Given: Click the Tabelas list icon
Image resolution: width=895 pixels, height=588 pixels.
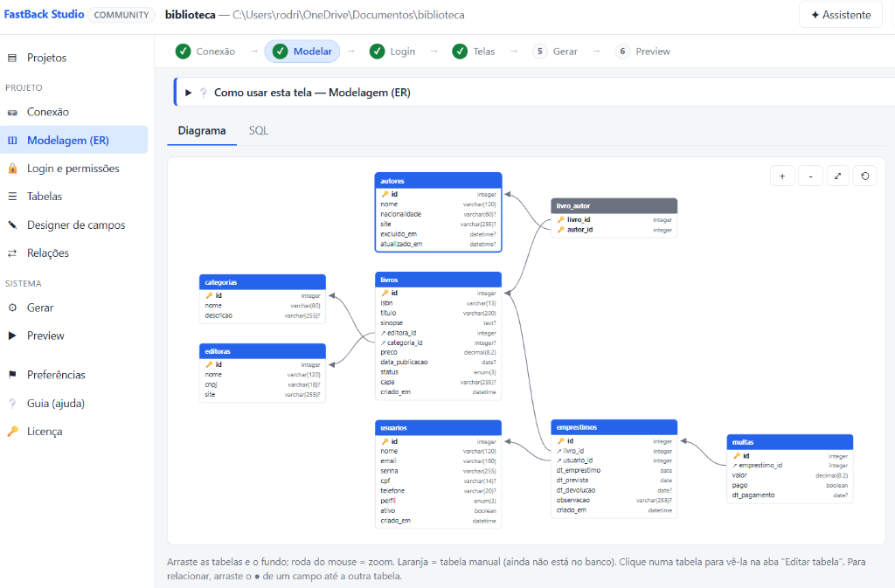Looking at the screenshot, I should [x=12, y=197].
